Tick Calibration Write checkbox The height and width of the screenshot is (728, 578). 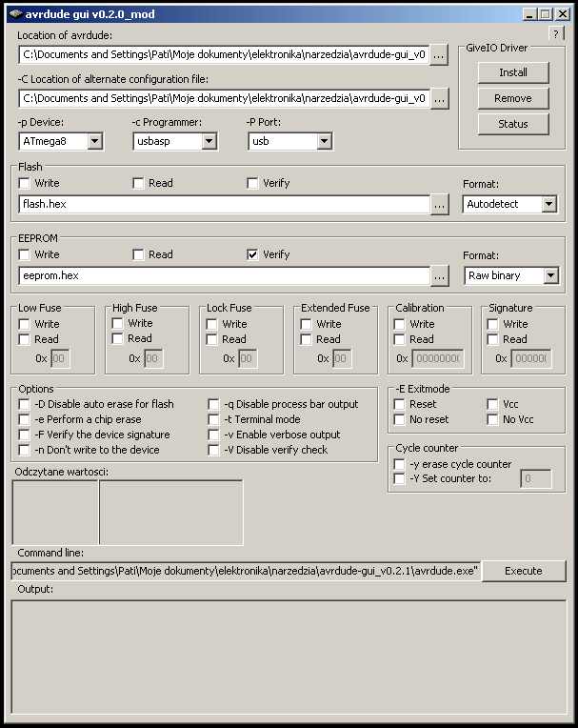click(399, 324)
